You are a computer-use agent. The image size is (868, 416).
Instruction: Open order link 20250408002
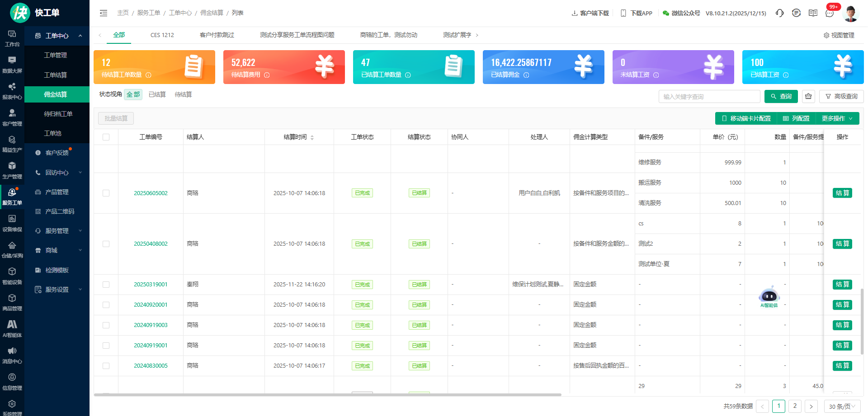pyautogui.click(x=151, y=244)
